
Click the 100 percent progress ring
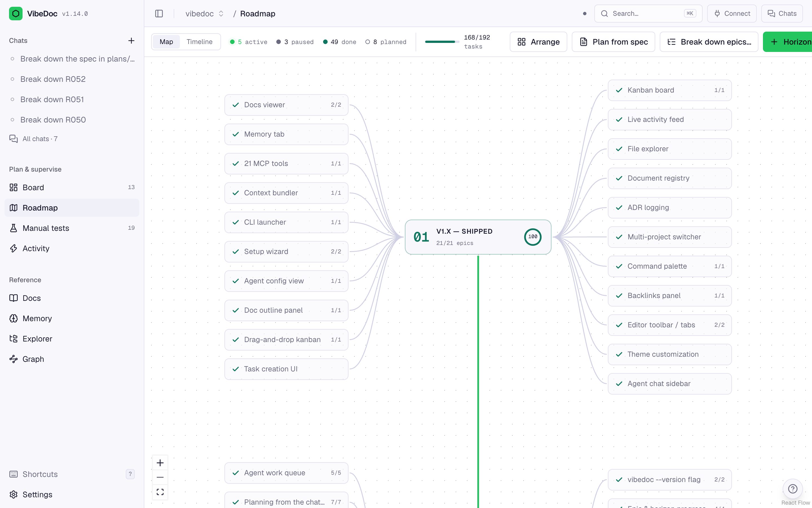pyautogui.click(x=533, y=237)
